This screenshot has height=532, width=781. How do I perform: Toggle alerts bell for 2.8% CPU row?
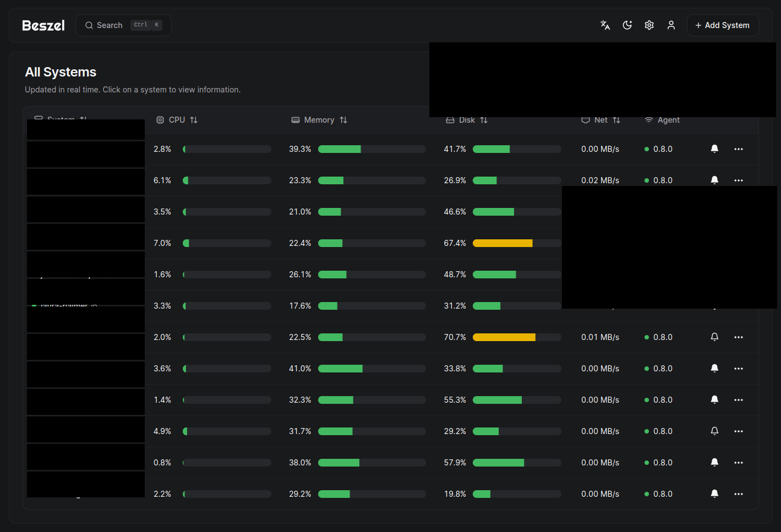tap(714, 149)
